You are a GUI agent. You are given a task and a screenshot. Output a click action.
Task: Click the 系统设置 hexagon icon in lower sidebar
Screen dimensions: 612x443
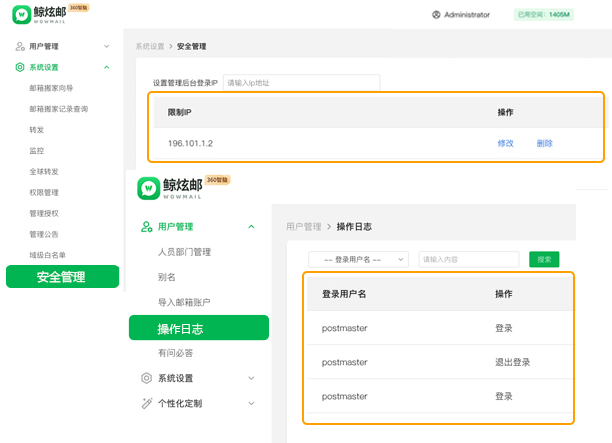147,378
